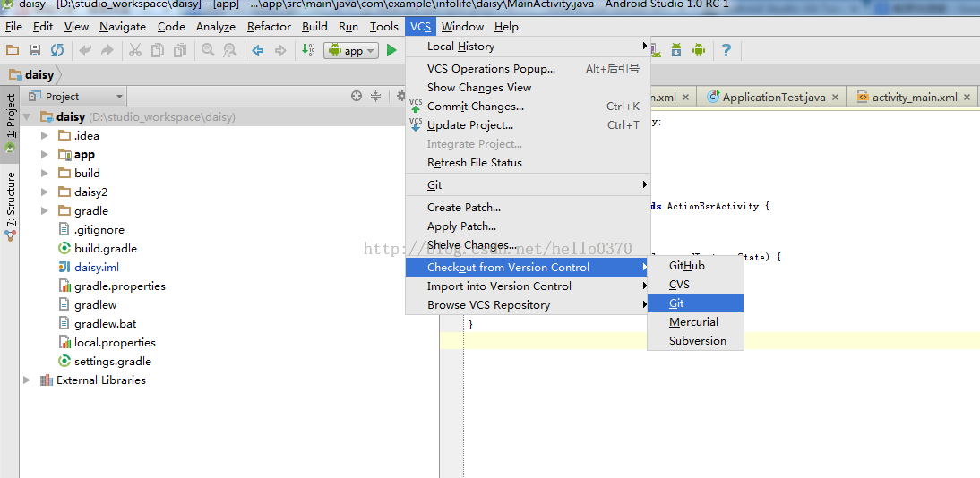Select Refresh File Status

[x=529, y=162]
